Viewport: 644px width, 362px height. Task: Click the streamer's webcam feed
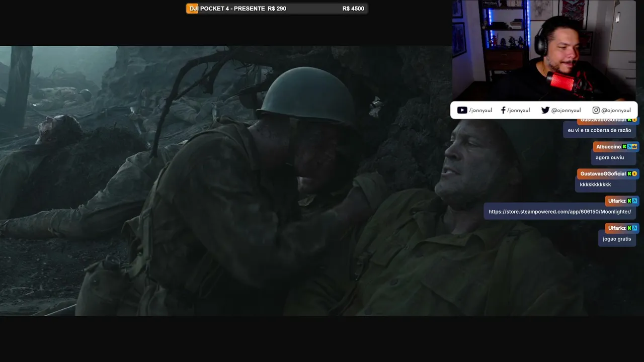pyautogui.click(x=544, y=50)
